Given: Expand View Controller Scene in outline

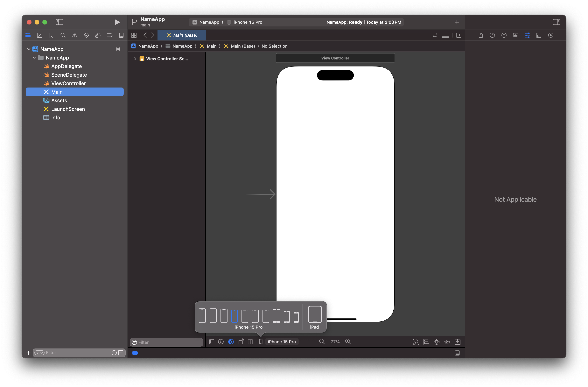Looking at the screenshot, I should 135,59.
